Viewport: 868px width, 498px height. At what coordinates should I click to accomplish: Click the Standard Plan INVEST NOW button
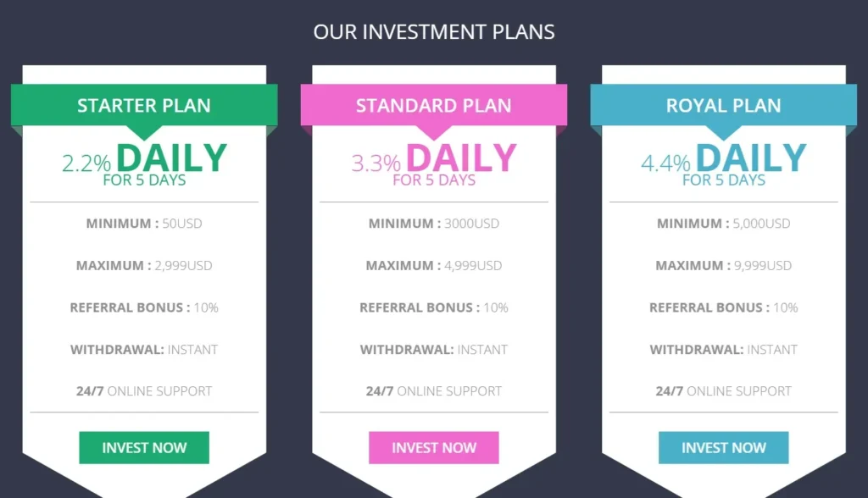[x=433, y=447]
